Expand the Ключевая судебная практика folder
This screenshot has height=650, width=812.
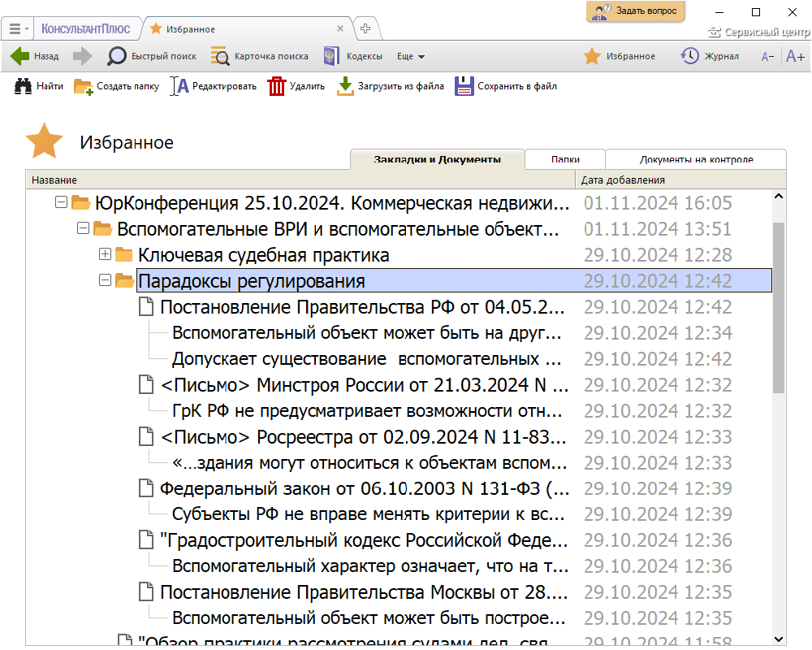tap(104, 255)
